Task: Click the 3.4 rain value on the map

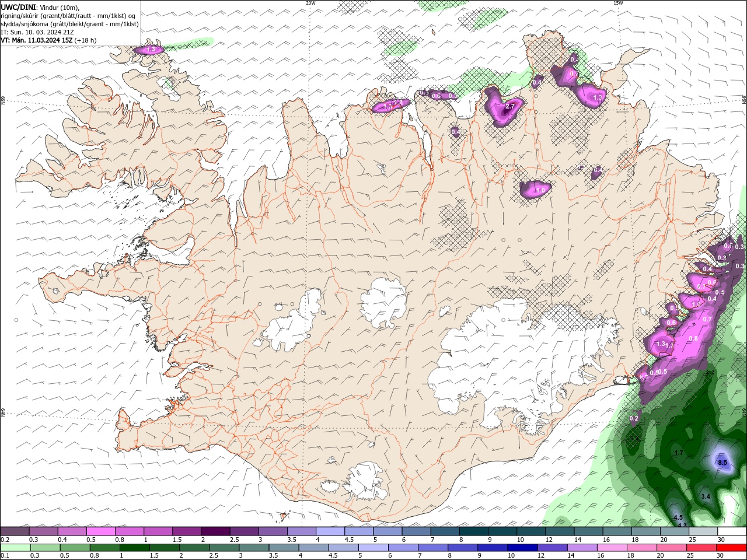Action: 705,496
